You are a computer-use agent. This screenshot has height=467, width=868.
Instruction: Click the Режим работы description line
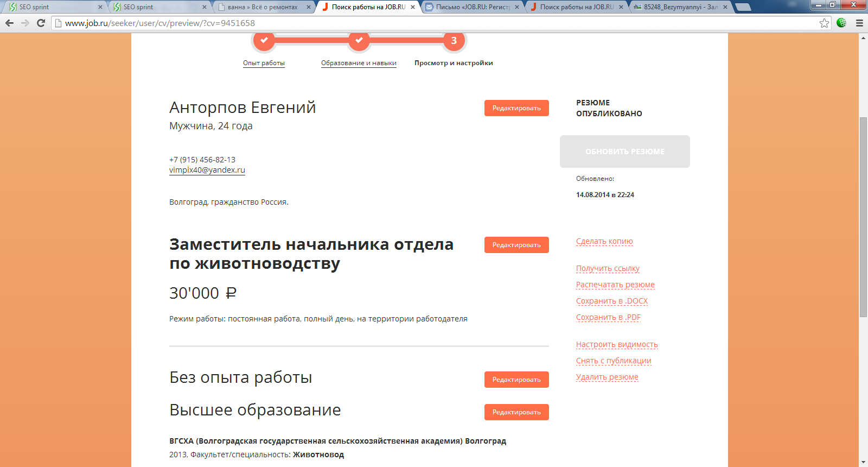[318, 319]
